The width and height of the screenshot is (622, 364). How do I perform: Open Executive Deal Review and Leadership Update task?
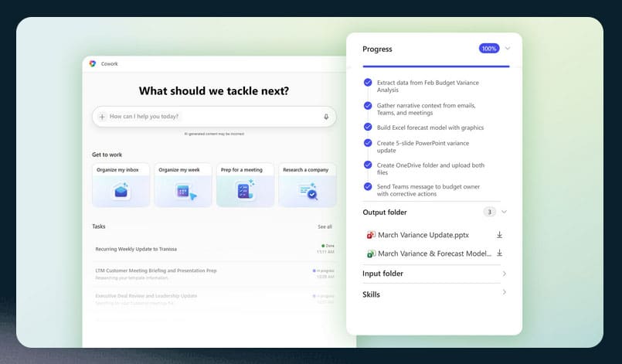(x=214, y=299)
